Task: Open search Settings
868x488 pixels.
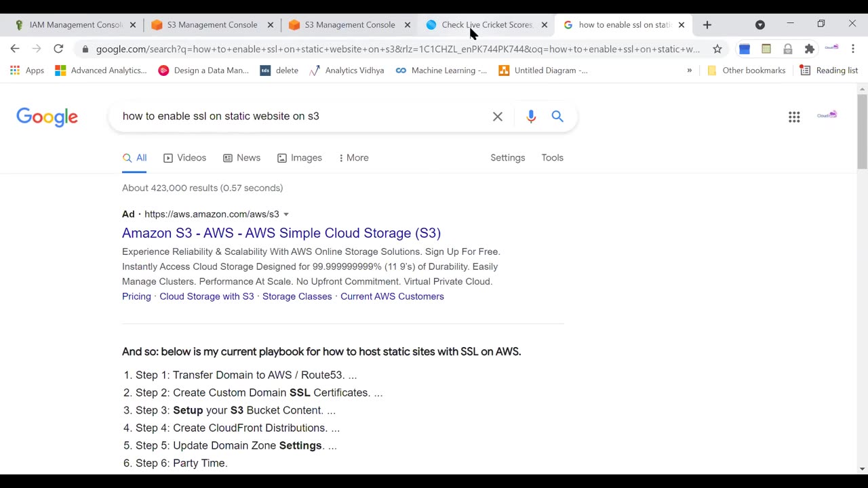Action: click(508, 158)
